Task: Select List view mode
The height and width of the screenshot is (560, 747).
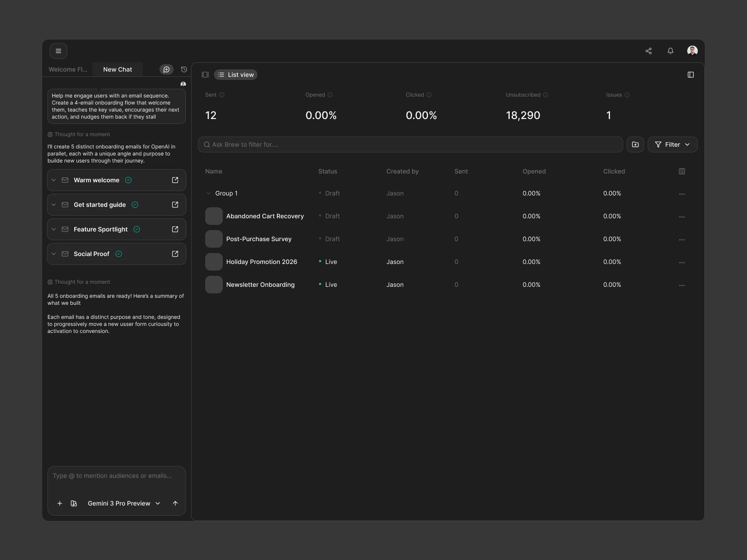Action: [236, 75]
